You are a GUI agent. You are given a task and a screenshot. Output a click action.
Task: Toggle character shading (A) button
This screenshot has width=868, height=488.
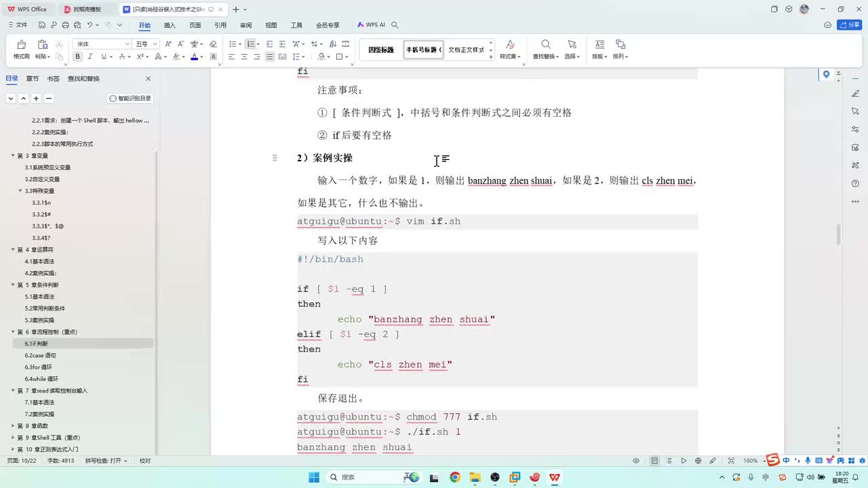(213, 57)
